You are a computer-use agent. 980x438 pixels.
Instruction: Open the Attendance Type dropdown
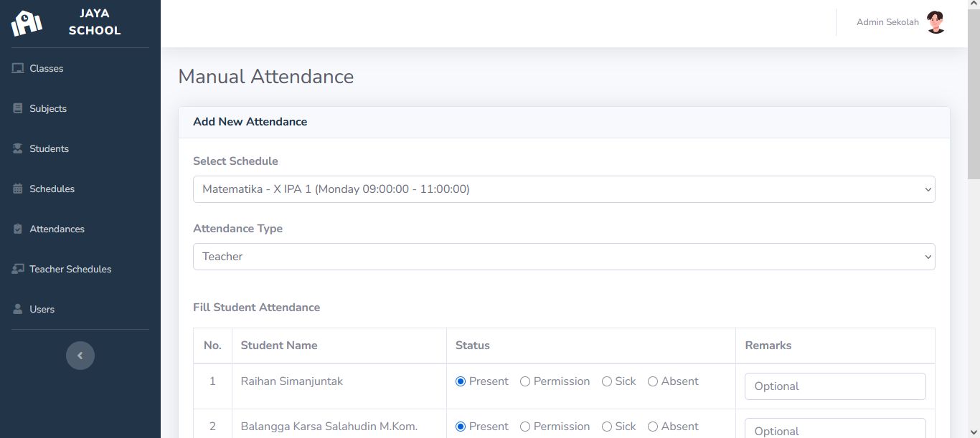[563, 257]
